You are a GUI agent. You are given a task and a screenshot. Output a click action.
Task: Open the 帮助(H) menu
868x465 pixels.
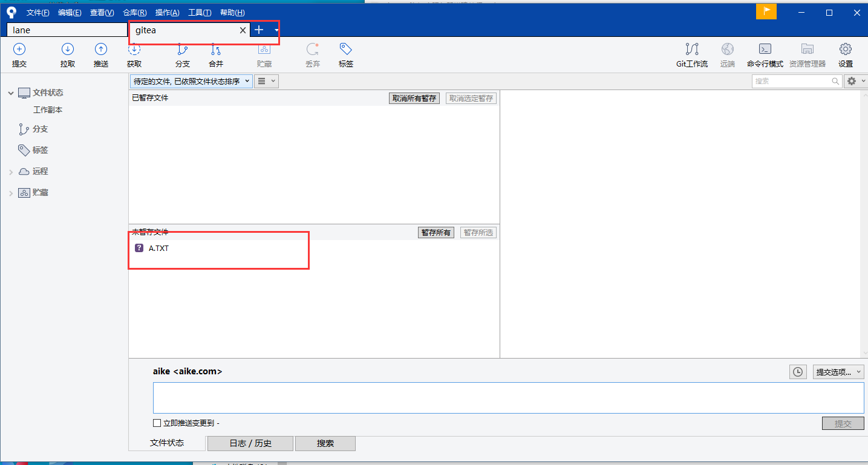232,13
